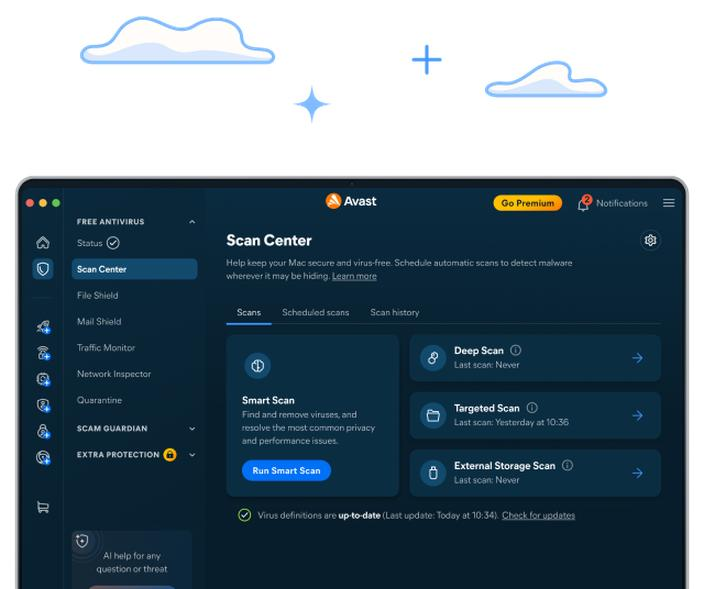The image size is (704, 589).
Task: Click the up-to-date status text
Action: click(359, 515)
